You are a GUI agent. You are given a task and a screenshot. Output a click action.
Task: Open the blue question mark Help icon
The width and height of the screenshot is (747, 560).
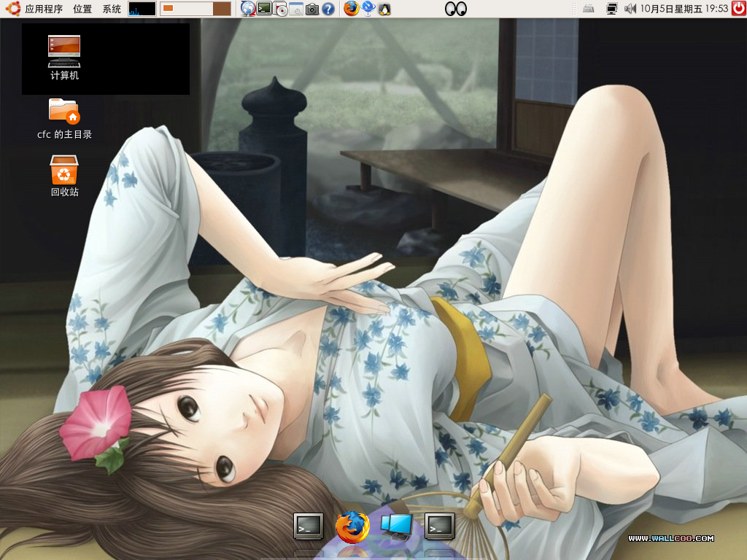coord(328,9)
